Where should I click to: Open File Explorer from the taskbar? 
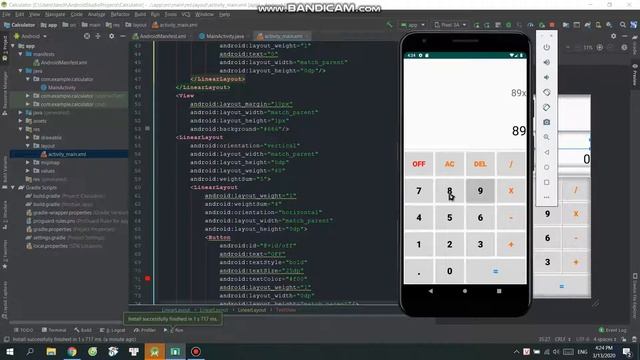(51, 351)
